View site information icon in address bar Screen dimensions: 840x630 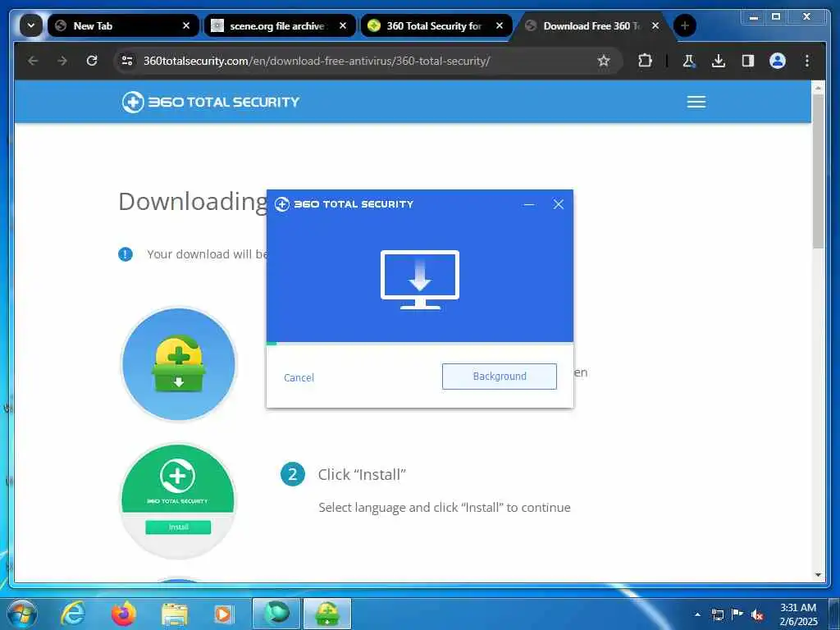click(127, 61)
